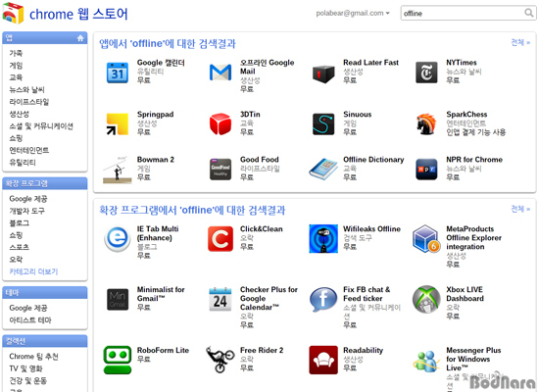Screen dimensions: 539x392
Task: Click the Chrome Web Store logo
Action: [x=66, y=14]
